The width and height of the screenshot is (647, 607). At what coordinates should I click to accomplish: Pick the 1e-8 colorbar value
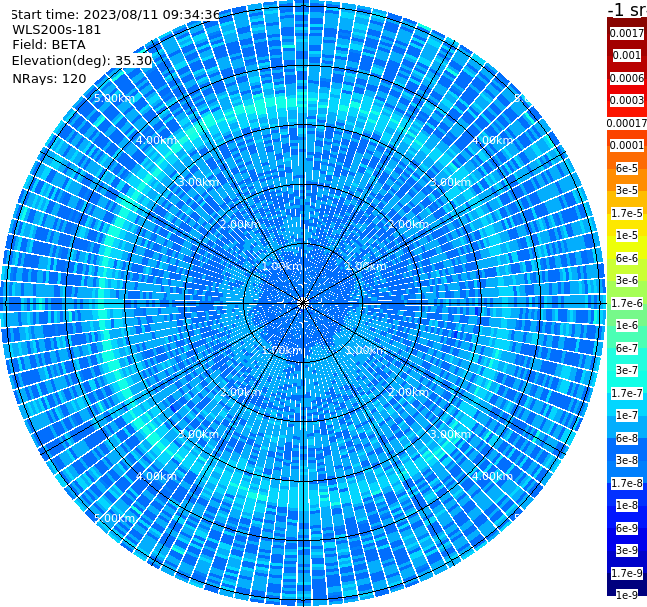627,505
